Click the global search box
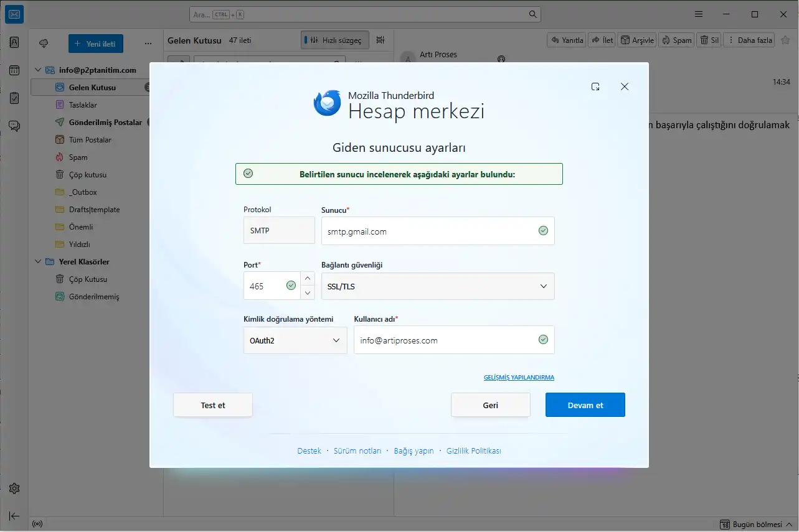 (x=365, y=14)
